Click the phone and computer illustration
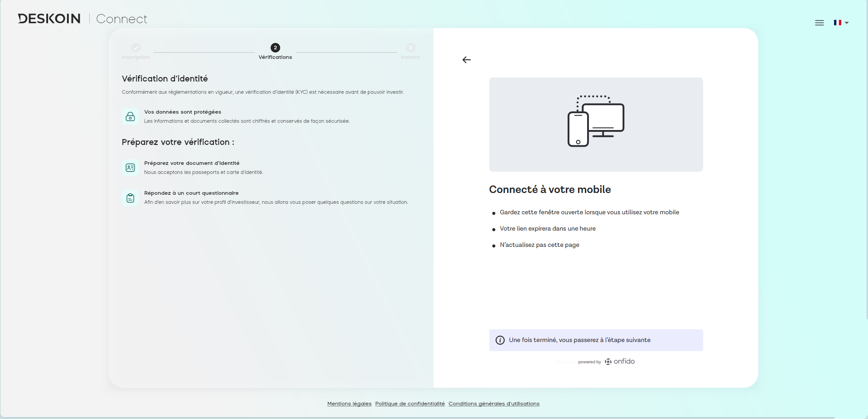Image resolution: width=868 pixels, height=419 pixels. coord(596,124)
